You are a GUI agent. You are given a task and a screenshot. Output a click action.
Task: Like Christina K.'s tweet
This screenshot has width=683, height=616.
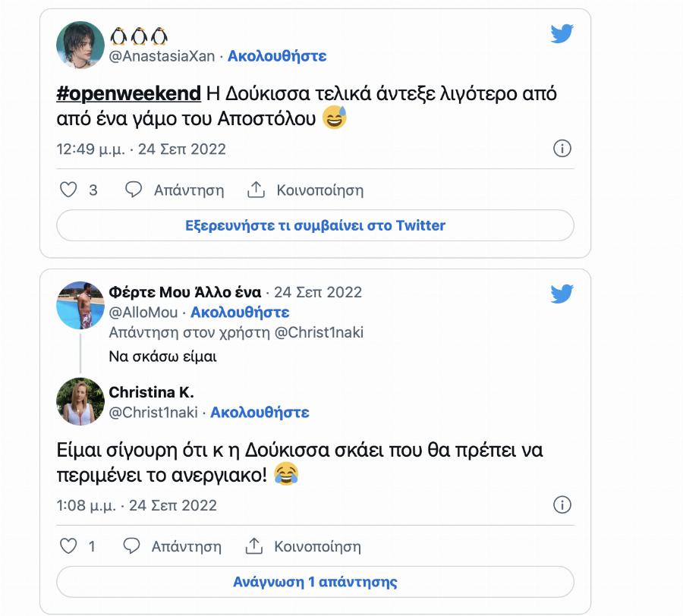(x=68, y=546)
